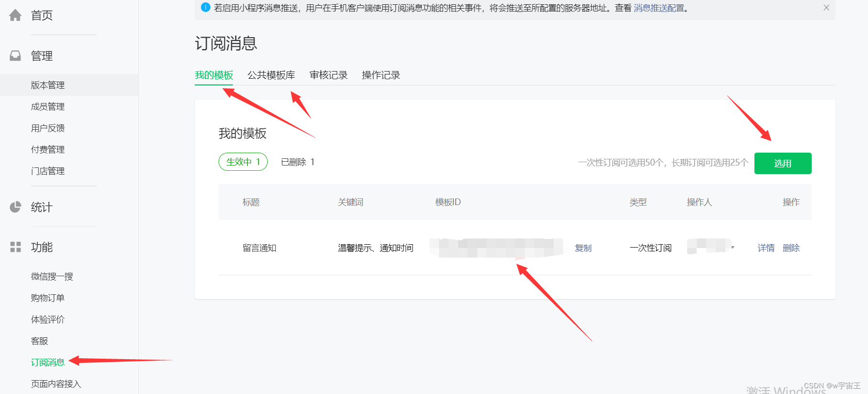Viewport: 868px width, 394px height.
Task: Select the 功能 sidebar section
Action: coord(42,247)
